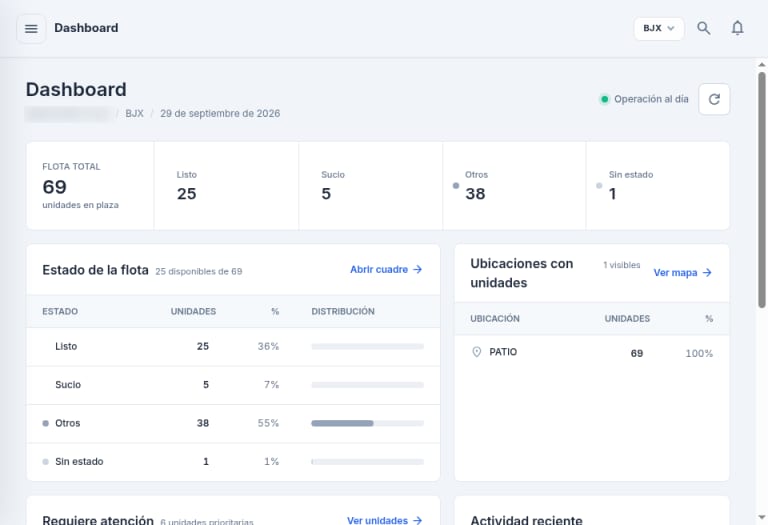Refresh the dashboard data
Viewport: 768px width, 525px height.
[714, 99]
